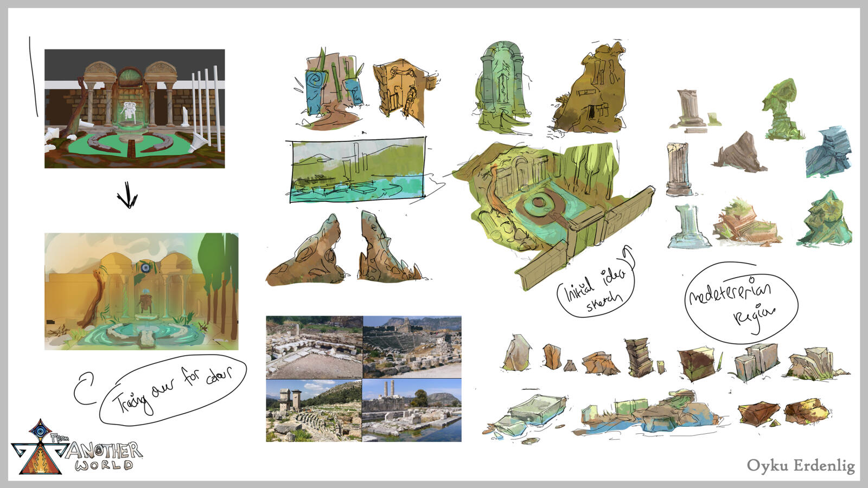Image resolution: width=868 pixels, height=488 pixels.
Task: Select the top-left ruins reference photo
Action: coord(314,347)
